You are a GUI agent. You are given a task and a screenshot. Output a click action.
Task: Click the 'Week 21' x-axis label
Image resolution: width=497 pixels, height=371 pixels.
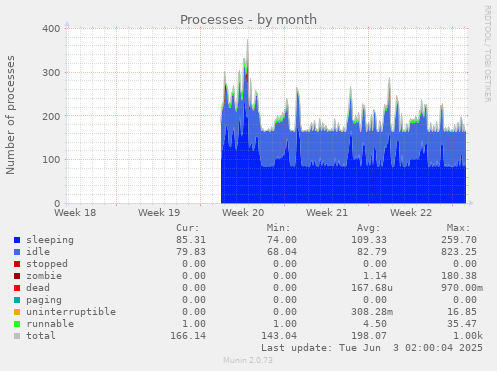point(327,213)
